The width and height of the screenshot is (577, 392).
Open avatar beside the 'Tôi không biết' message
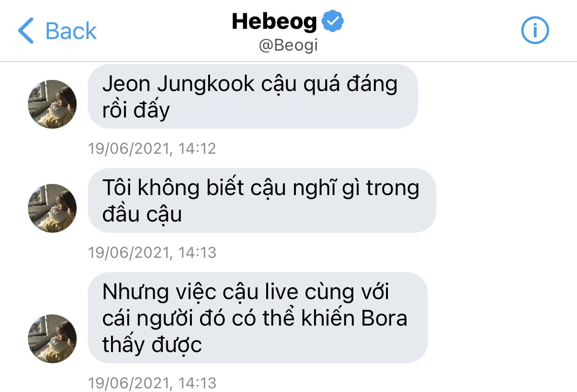52,208
